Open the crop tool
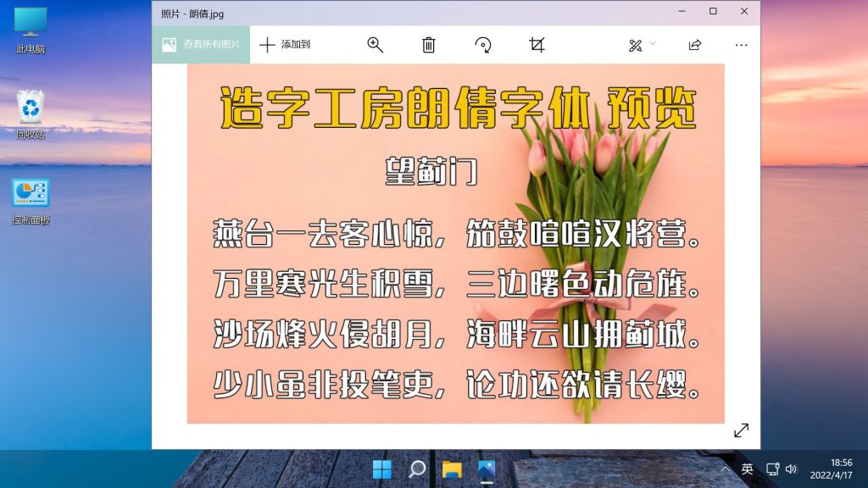The image size is (868, 488). pos(537,45)
